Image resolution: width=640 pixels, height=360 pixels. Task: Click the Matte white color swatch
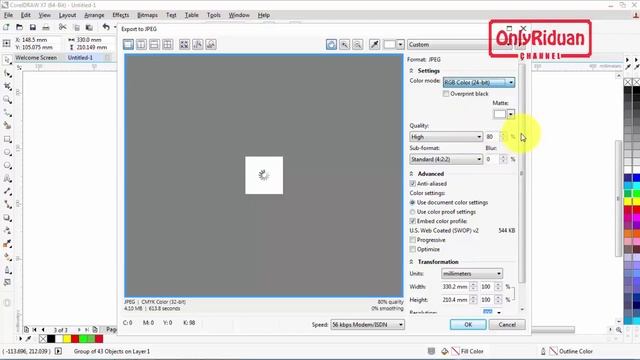(500, 114)
